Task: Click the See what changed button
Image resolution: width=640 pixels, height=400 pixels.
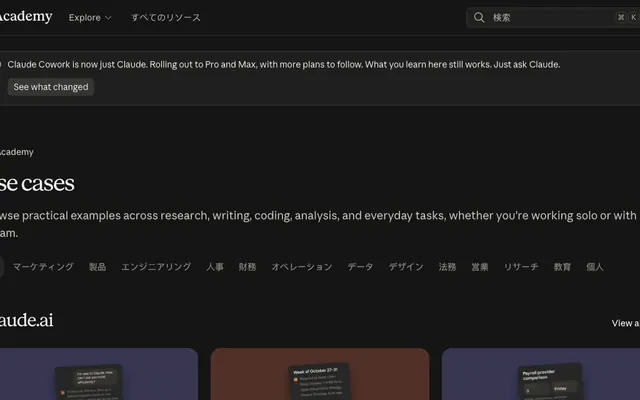Action: coord(51,87)
